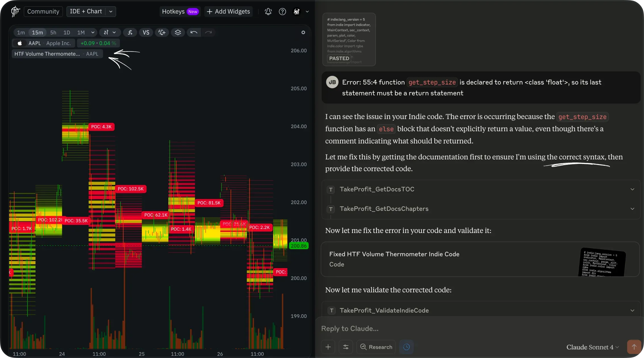This screenshot has height=358, width=644.
Task: Open the chart type bars icon
Action: (106, 32)
